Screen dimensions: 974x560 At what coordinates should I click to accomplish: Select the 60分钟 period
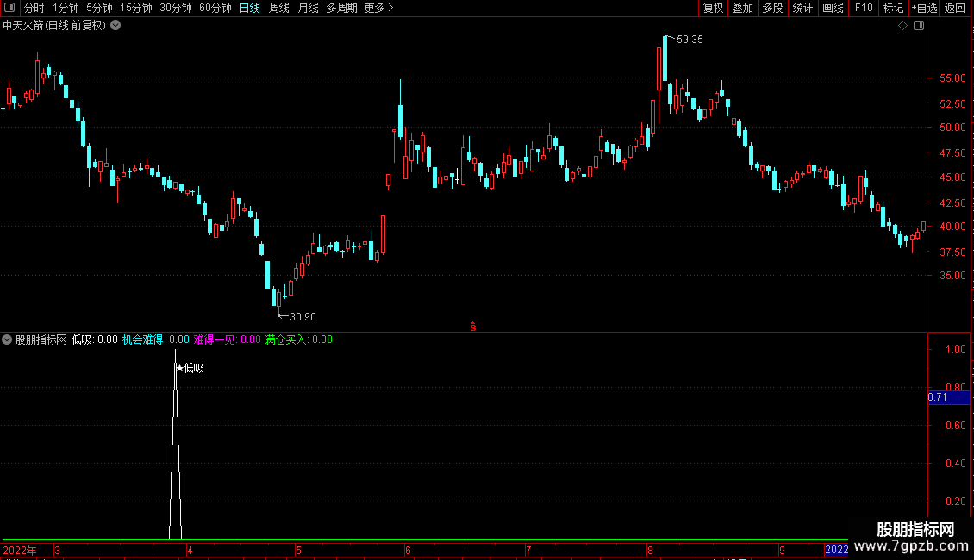click(x=215, y=8)
